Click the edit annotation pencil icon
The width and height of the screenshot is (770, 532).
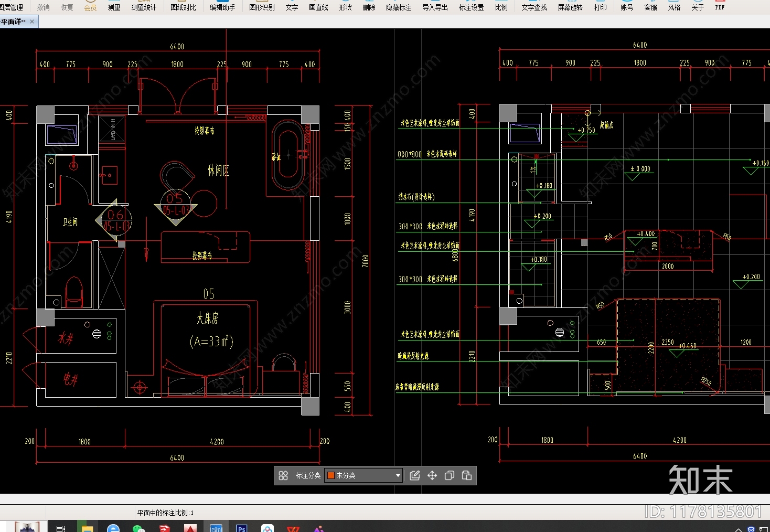pos(415,475)
